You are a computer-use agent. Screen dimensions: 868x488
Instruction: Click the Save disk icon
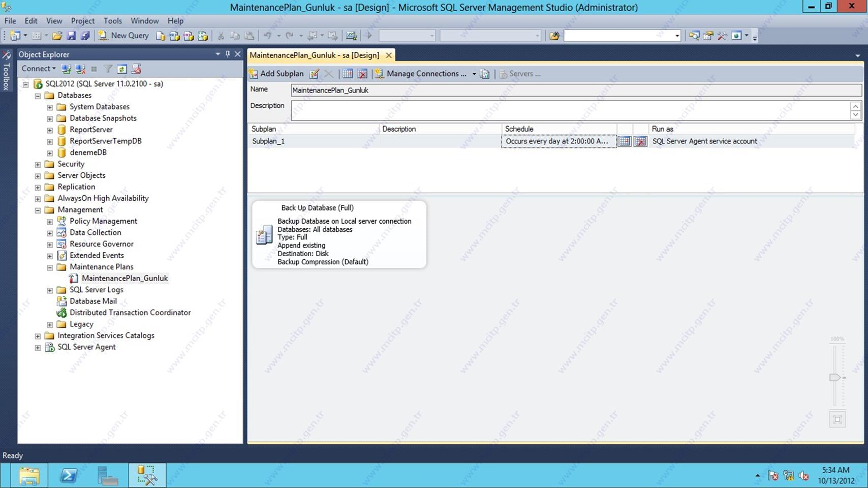71,36
